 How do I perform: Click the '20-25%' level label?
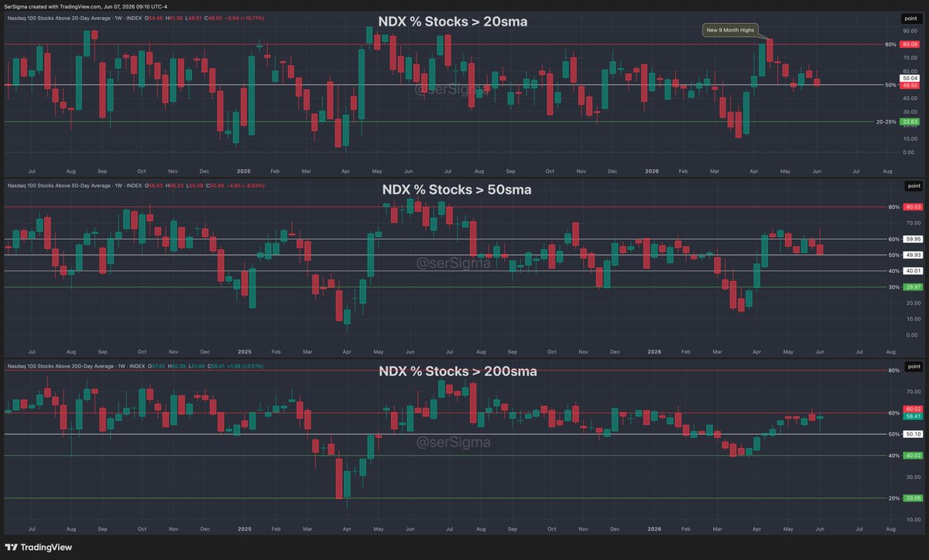886,121
